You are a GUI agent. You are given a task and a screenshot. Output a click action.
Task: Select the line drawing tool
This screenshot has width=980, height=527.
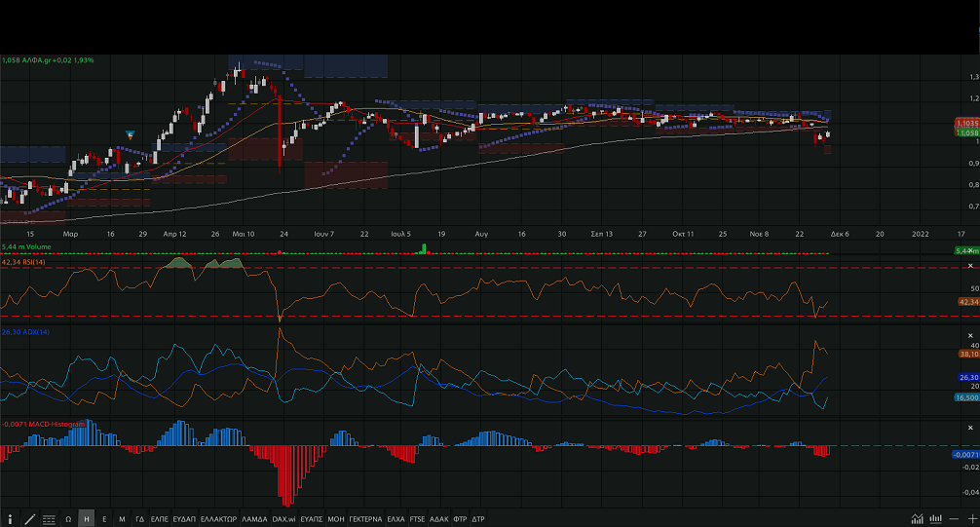[x=29, y=519]
